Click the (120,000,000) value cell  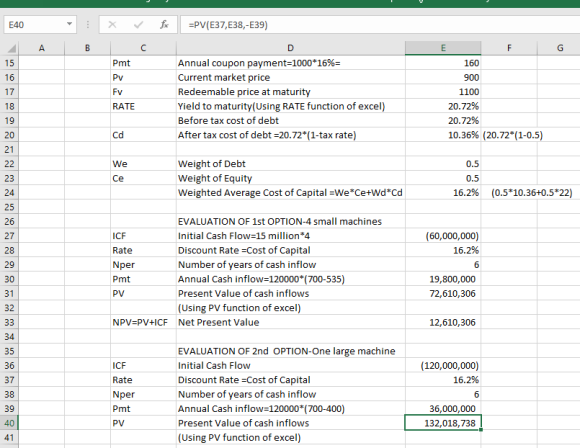pos(443,366)
